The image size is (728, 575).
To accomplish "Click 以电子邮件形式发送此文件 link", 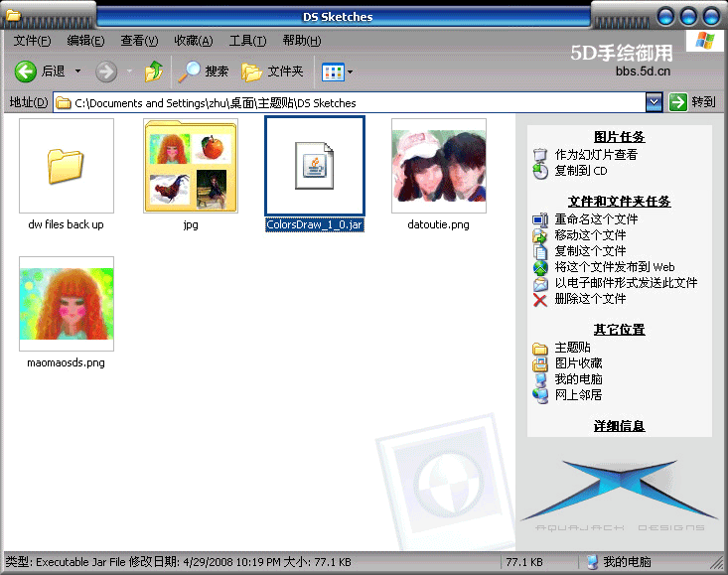I will pos(627,283).
